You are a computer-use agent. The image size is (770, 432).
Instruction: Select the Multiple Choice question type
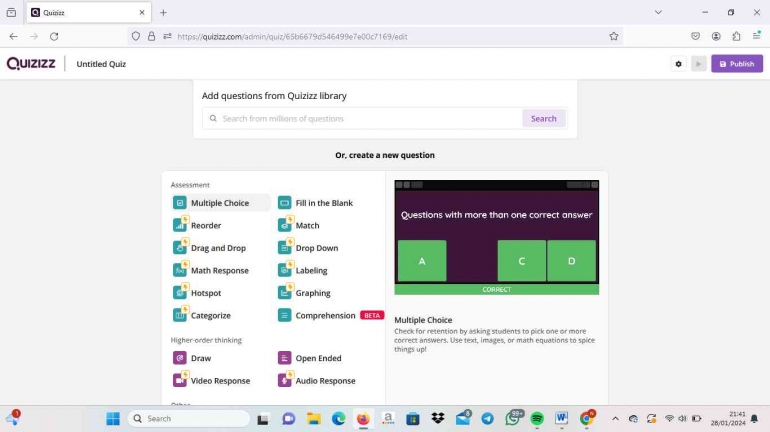click(x=221, y=203)
